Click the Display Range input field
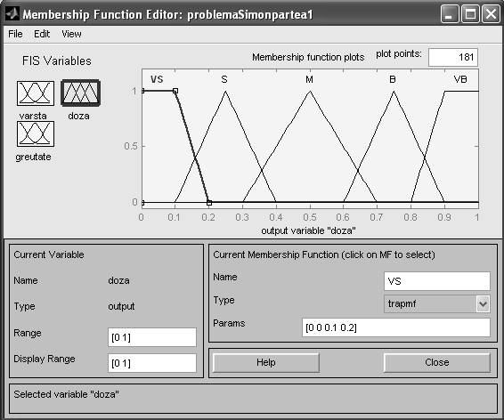This screenshot has height=420, width=504. [152, 363]
